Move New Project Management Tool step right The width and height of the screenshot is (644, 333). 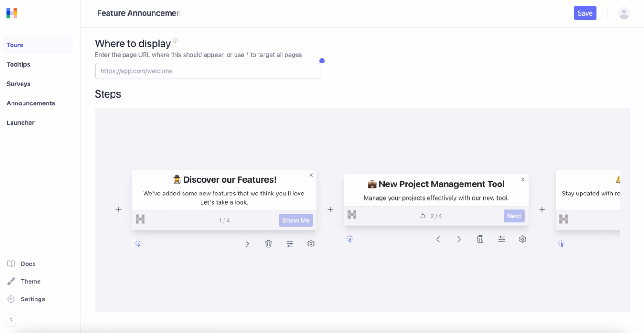pyautogui.click(x=459, y=239)
